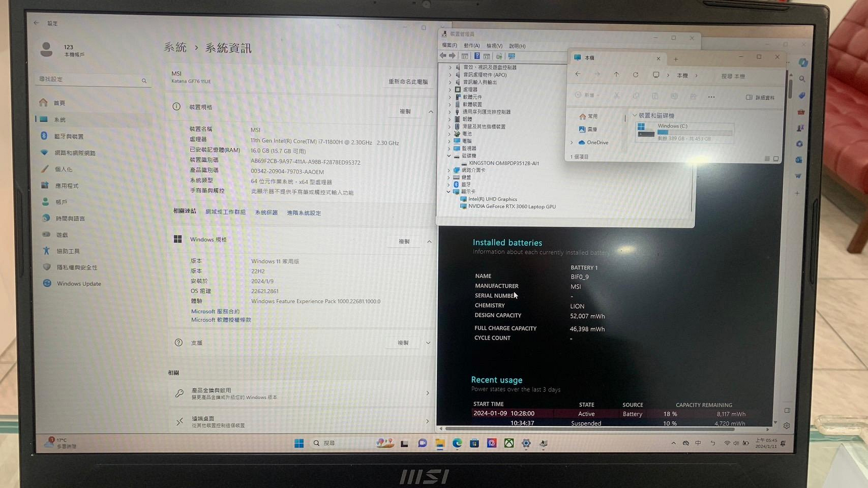Collapse 裝置和磁碟機 group in File Explorer
The width and height of the screenshot is (868, 488).
click(x=634, y=115)
